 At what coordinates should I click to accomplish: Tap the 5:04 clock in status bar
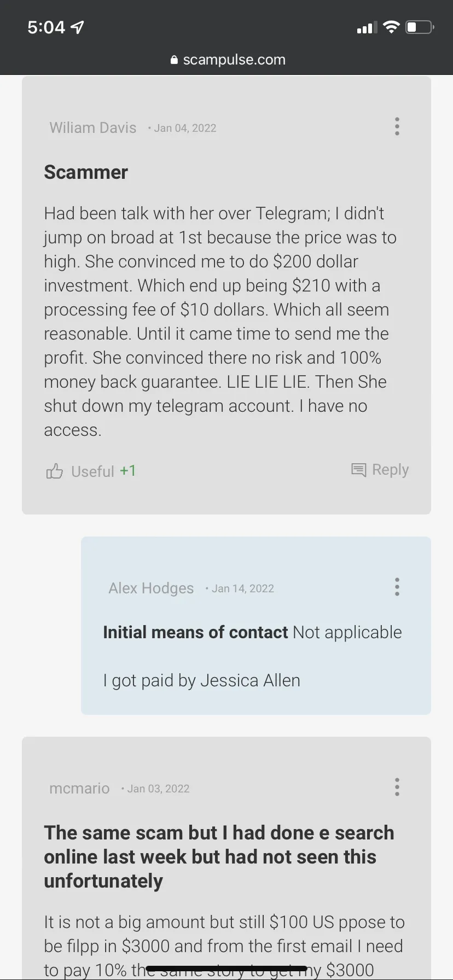(46, 27)
